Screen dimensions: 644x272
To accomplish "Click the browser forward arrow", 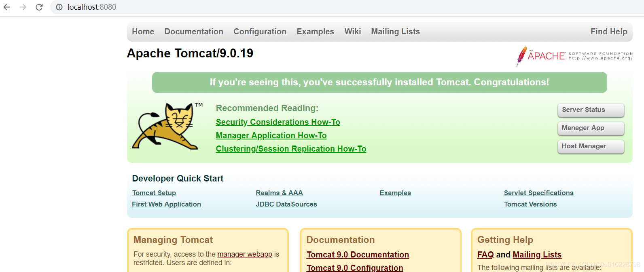I will pos(23,7).
